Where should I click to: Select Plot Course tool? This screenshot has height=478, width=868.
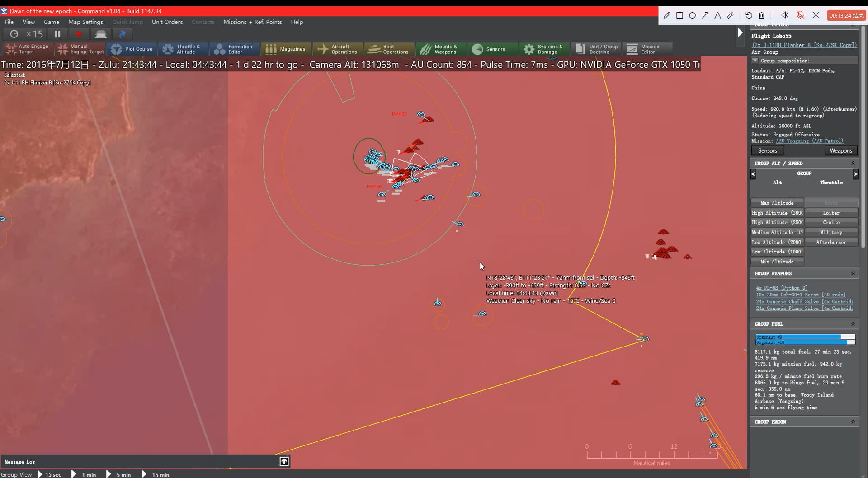coord(132,49)
